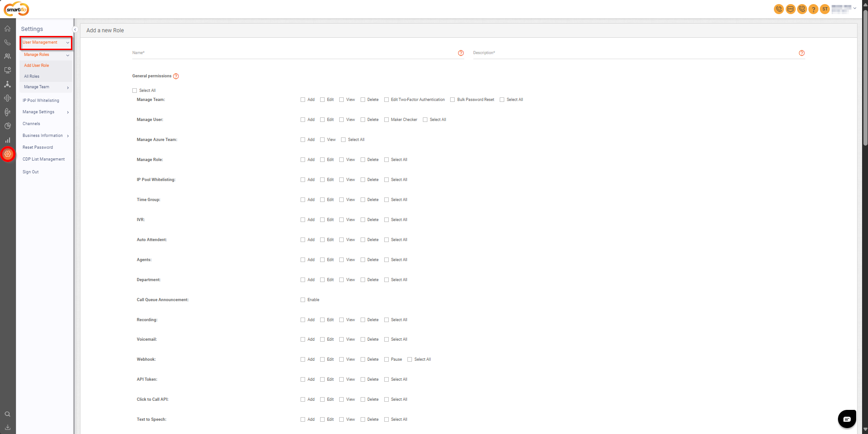Click the scheduled call clock icon in top bar
Screen dimensions: 868x434
(802, 9)
